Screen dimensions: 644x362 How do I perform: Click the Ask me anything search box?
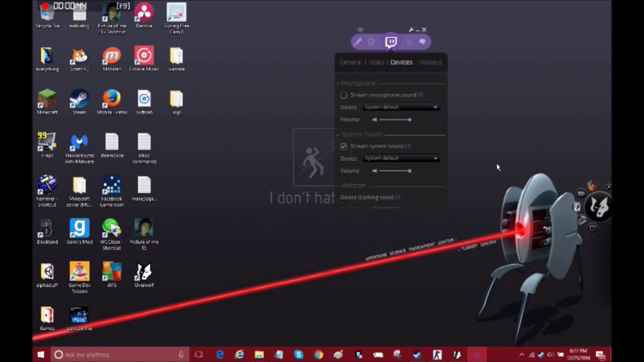[119, 354]
